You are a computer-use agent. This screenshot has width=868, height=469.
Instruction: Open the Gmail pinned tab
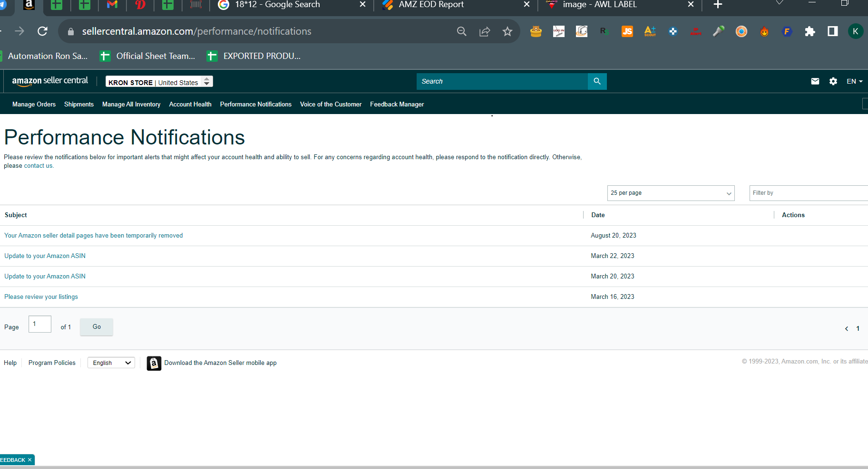(x=112, y=5)
